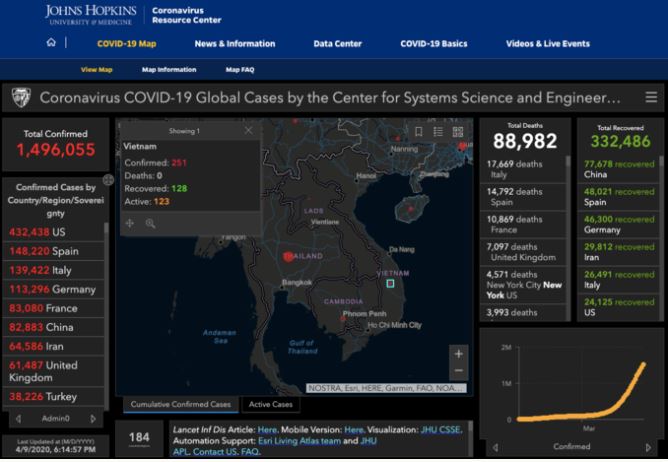The height and width of the screenshot is (462, 668).
Task: Open the News & Information menu
Action: tap(234, 44)
